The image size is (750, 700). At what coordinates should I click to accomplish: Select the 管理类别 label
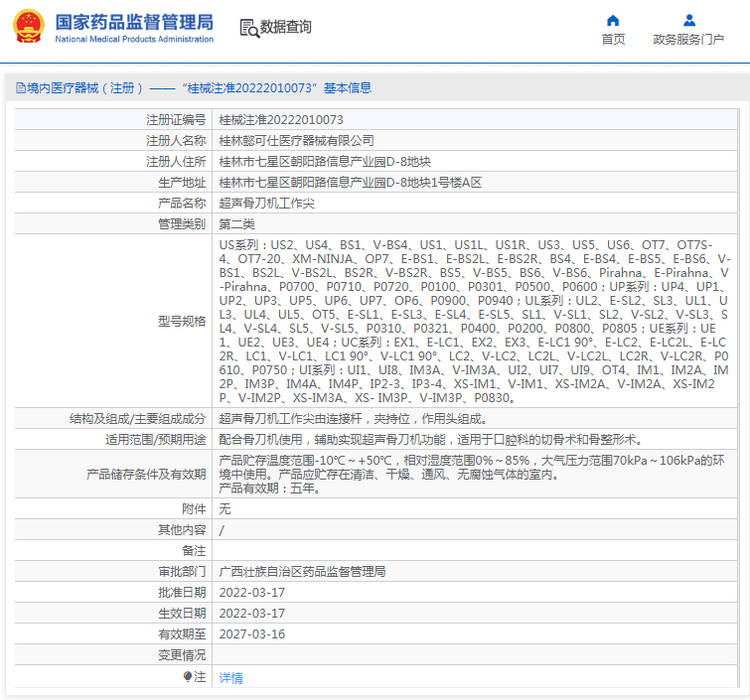click(182, 224)
